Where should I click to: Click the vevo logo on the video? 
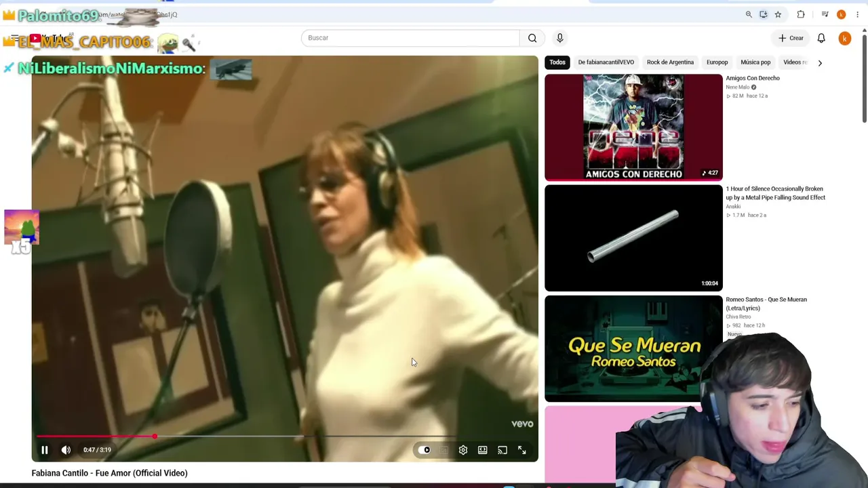pos(522,424)
